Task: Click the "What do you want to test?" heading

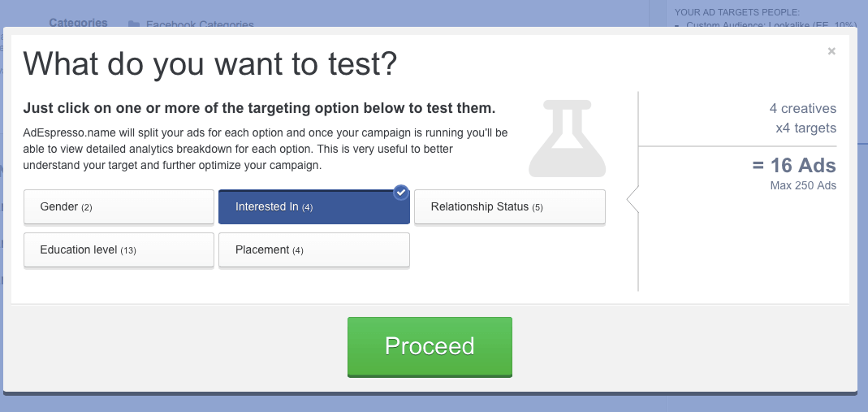Action: [210, 63]
